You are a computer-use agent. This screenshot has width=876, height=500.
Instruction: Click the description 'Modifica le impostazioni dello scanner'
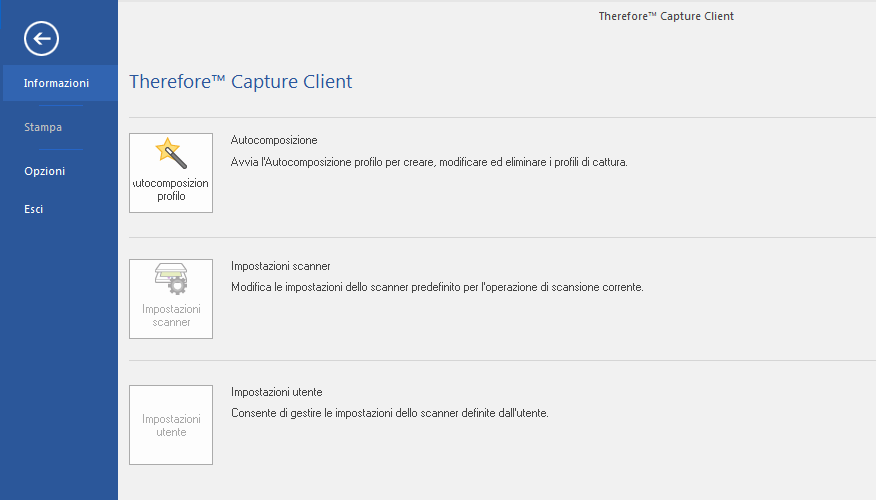(x=437, y=287)
